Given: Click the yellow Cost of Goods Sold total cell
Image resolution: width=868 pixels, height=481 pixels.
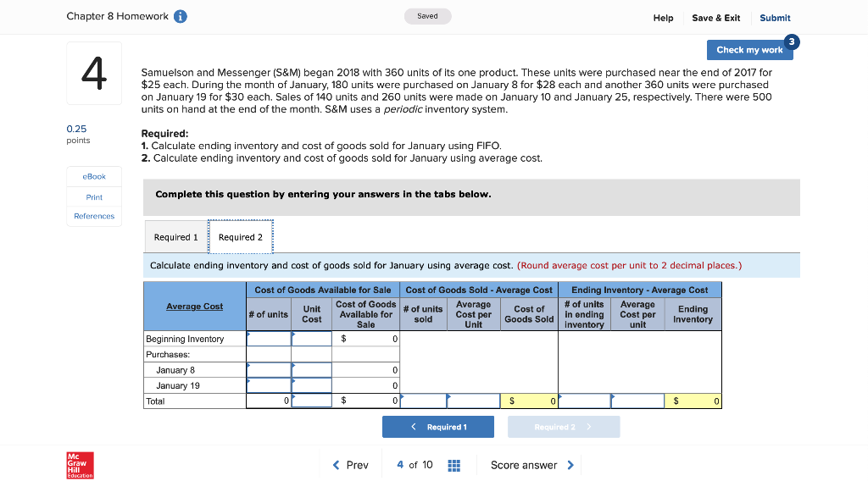Looking at the screenshot, I should click(x=529, y=401).
